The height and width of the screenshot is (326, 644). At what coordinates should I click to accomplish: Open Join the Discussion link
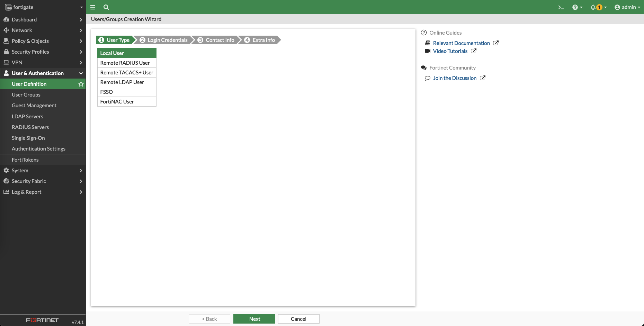(455, 78)
